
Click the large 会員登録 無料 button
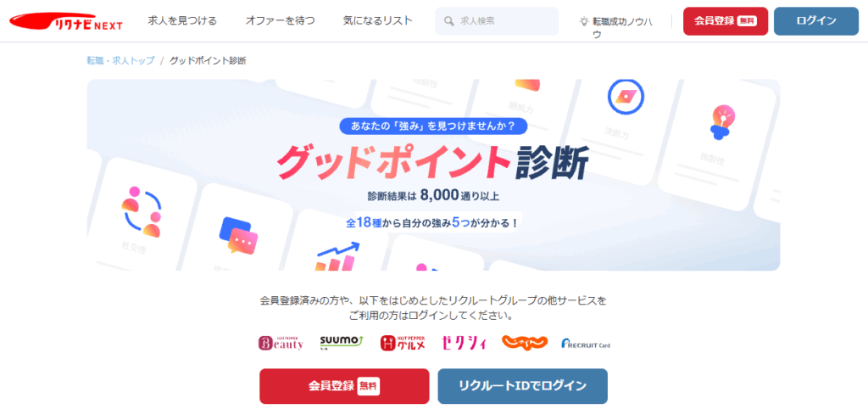coord(344,386)
